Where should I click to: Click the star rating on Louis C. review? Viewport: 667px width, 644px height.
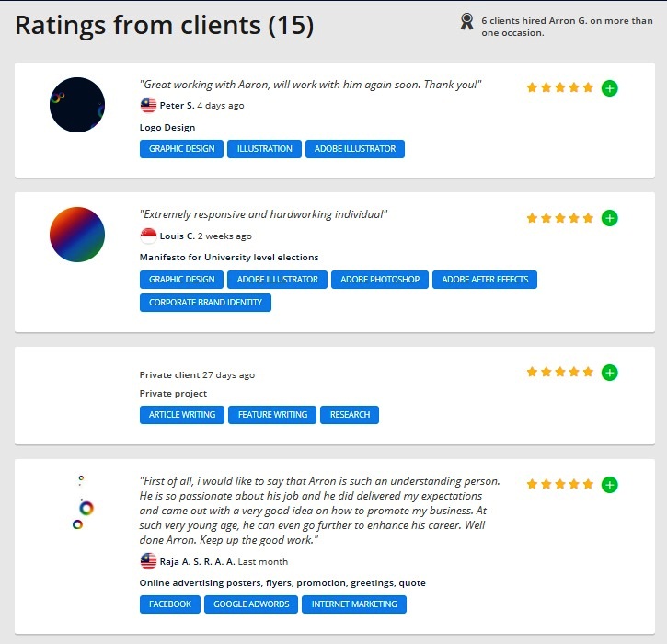pos(559,218)
